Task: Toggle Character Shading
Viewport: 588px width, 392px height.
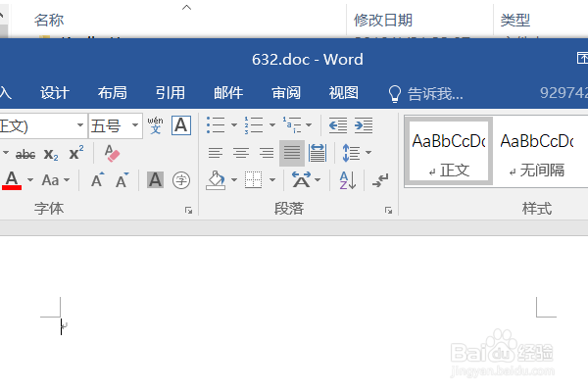Action: point(155,180)
